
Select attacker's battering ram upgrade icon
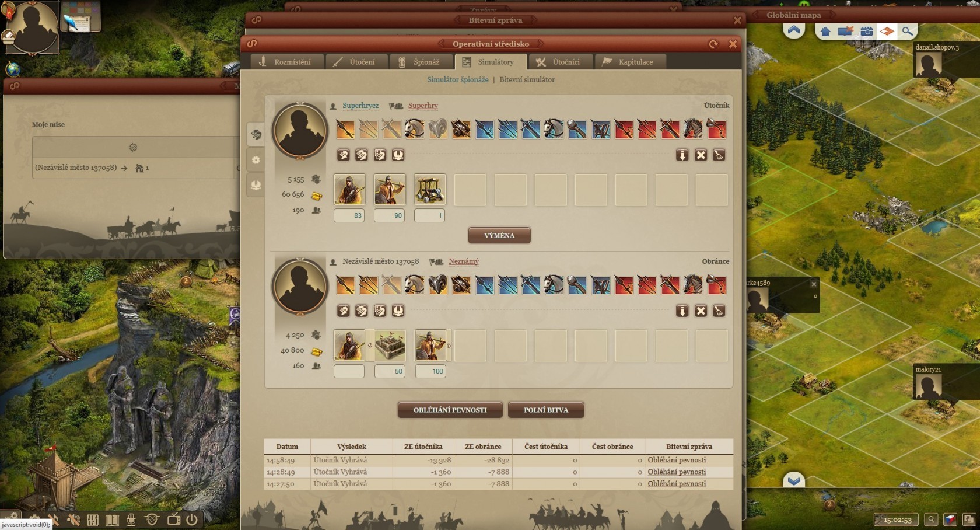pos(437,128)
